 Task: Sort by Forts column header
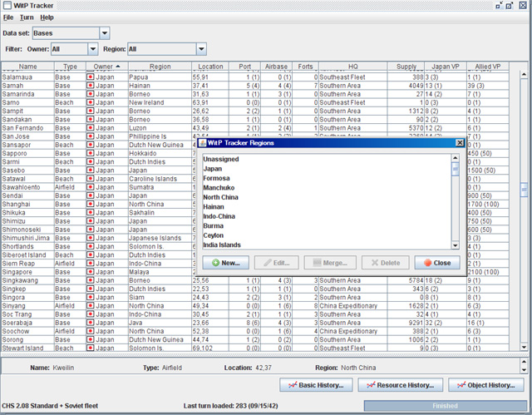(305, 67)
